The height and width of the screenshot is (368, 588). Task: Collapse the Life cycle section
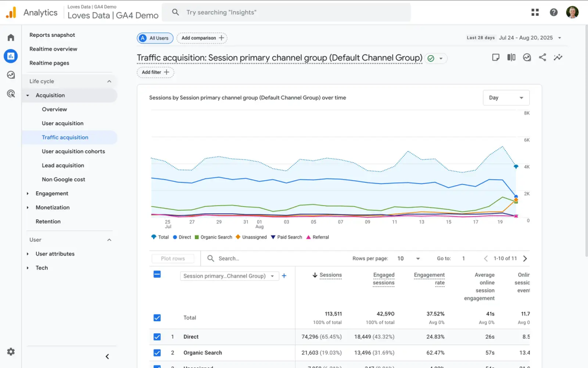[109, 81]
